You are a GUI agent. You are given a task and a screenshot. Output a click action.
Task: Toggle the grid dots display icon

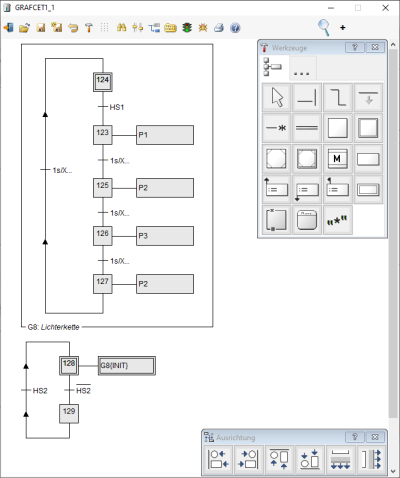tap(104, 28)
